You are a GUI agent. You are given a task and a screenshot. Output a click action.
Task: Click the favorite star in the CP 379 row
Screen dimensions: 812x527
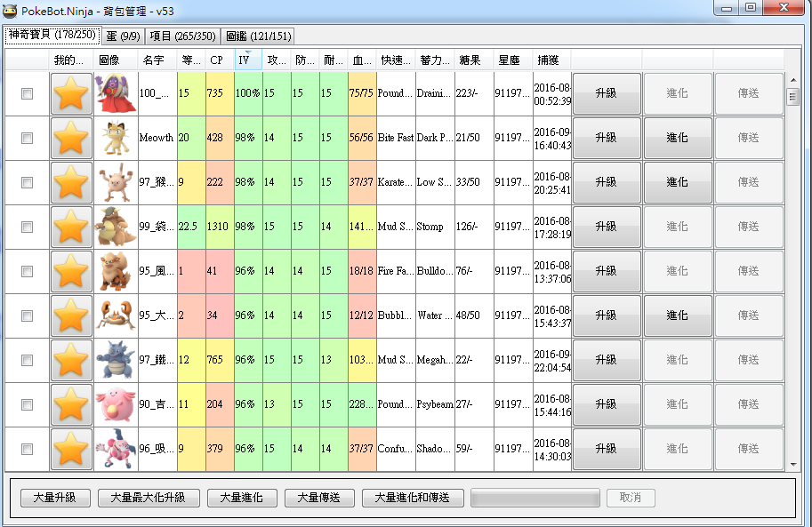[x=71, y=449]
